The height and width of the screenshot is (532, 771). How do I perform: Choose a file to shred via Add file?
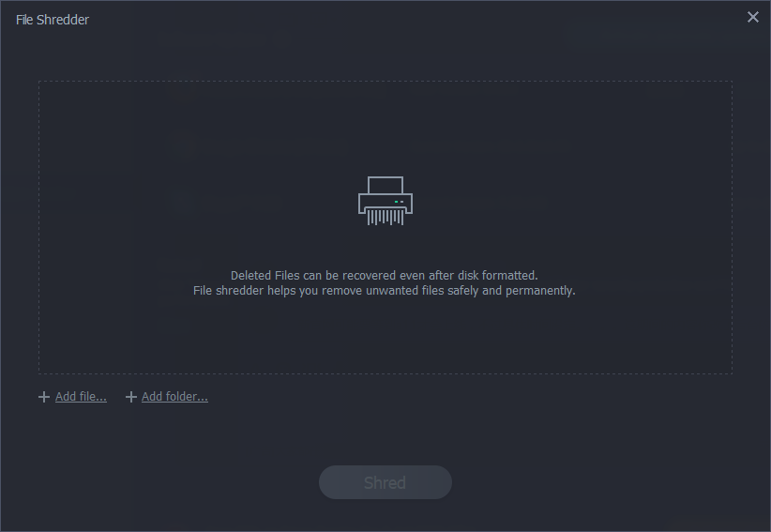pos(81,396)
